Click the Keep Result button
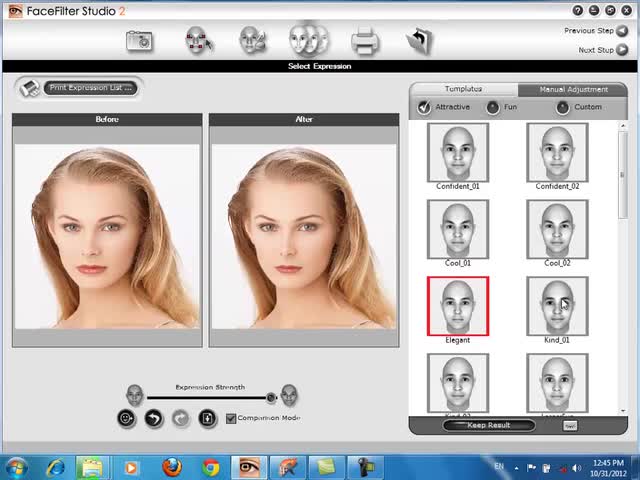640x480 pixels. (489, 425)
